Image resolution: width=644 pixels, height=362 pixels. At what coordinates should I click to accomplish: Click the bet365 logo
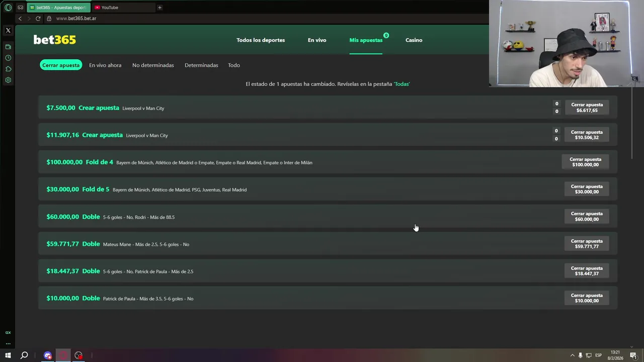[x=54, y=40]
